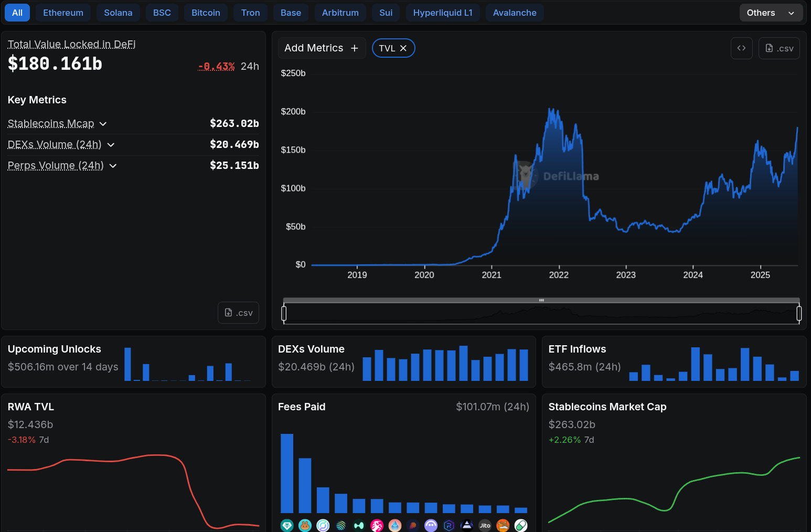Click the green pill pump.fun icon
This screenshot has height=532, width=811.
(521, 525)
